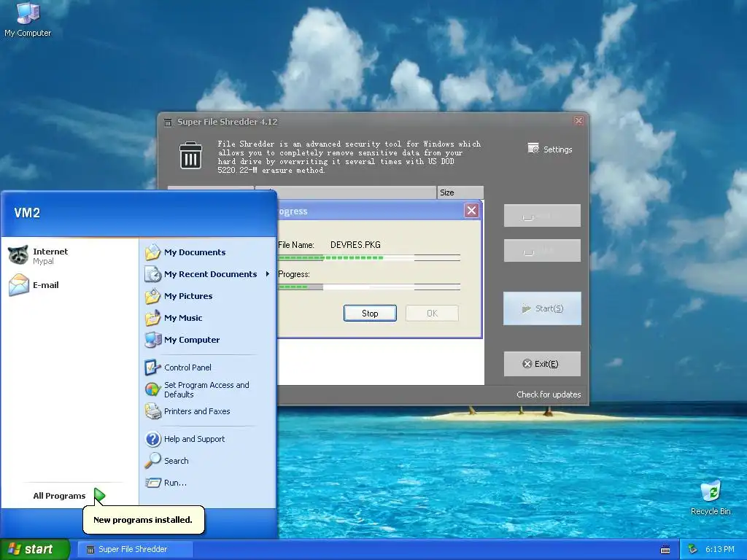
Task: Click the first greyed-out button above Start(S)
Action: click(x=542, y=216)
